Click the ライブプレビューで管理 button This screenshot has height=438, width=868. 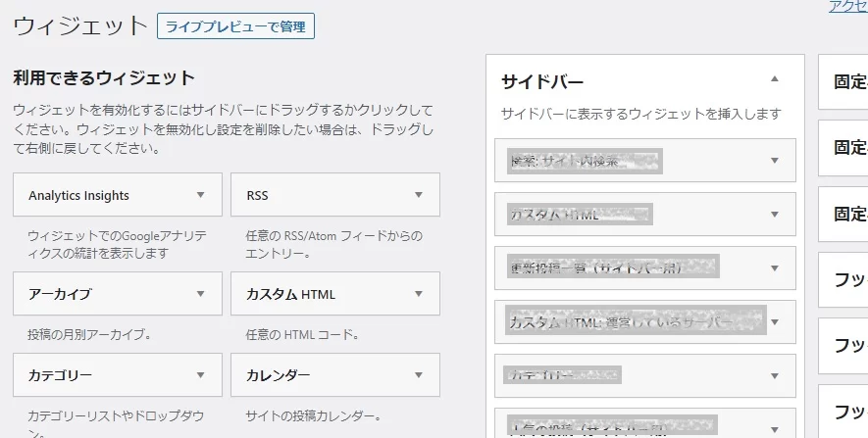tap(235, 26)
